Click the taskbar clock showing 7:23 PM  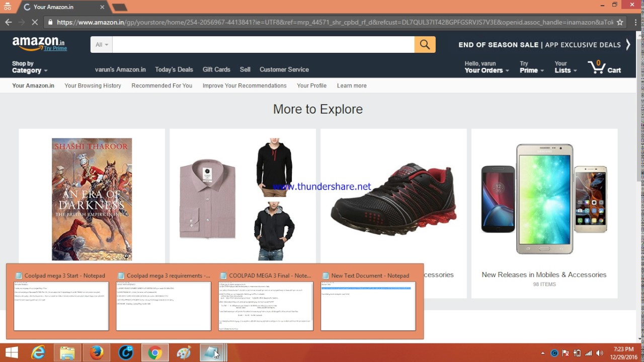(623, 353)
